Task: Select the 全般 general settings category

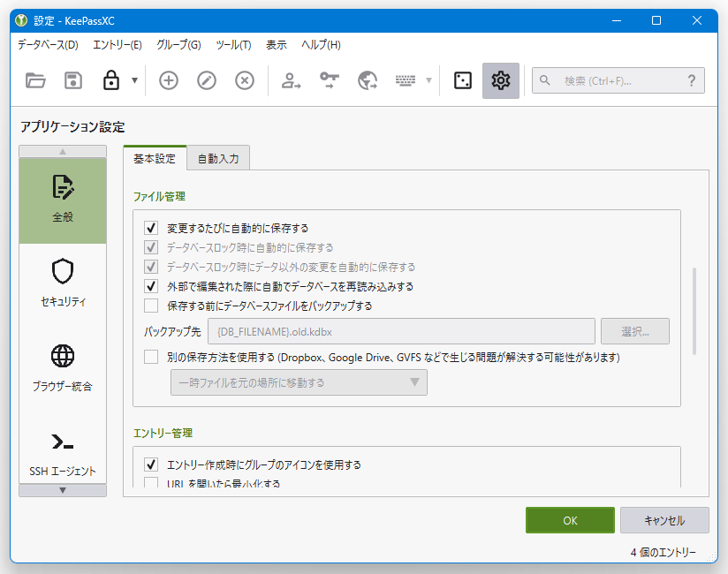Action: [63, 200]
